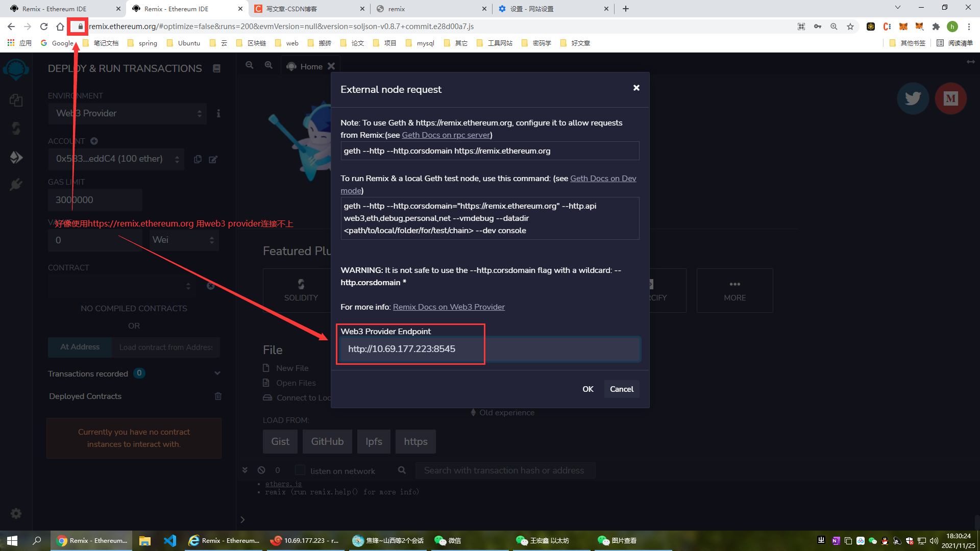
Task: Click the copy address icon next to account
Action: (x=198, y=160)
